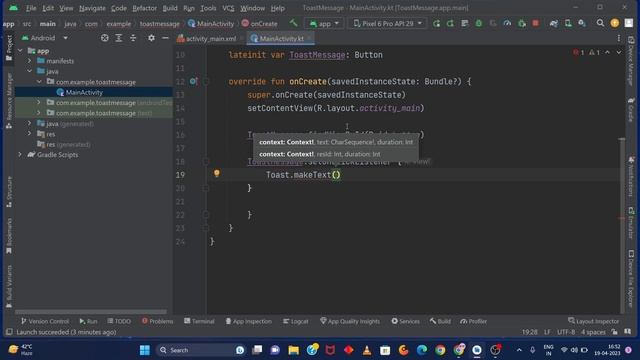This screenshot has width=640, height=360.
Task: Open Build Variants side tab
Action: pyautogui.click(x=9, y=286)
